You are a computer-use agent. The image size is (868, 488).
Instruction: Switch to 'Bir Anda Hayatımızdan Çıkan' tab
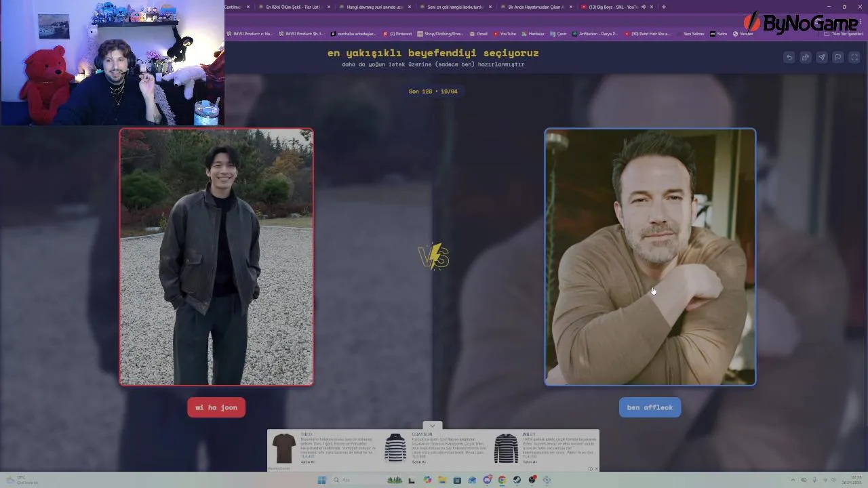tap(536, 7)
